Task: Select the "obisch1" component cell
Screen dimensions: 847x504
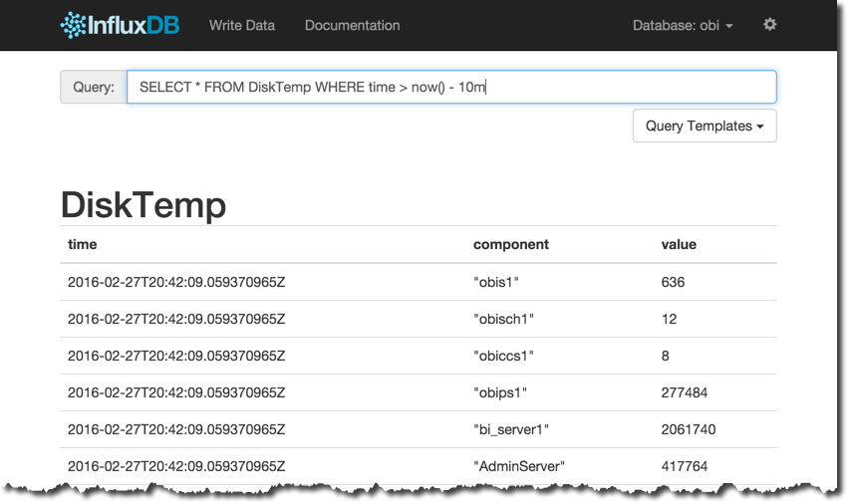Action: tap(504, 319)
